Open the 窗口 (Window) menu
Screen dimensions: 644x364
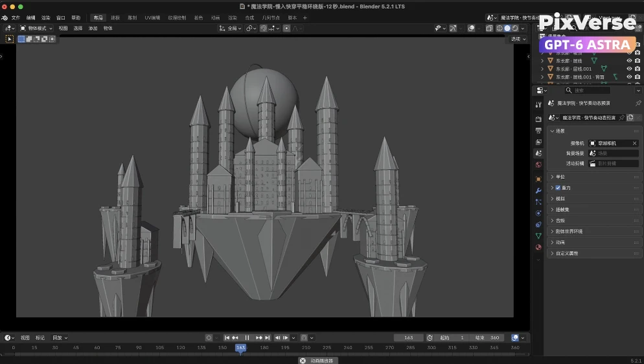(61, 17)
